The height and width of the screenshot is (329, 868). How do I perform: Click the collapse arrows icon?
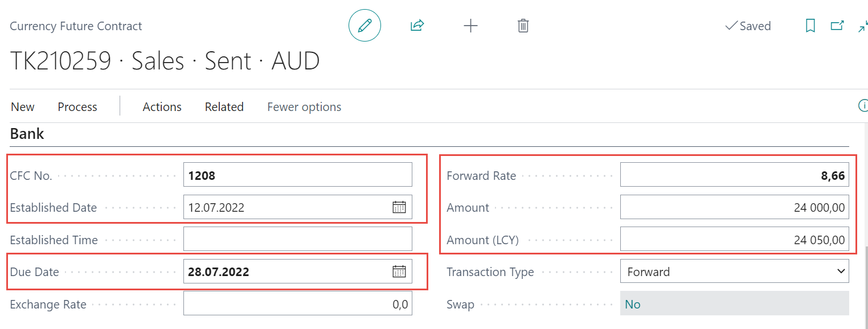click(x=862, y=26)
